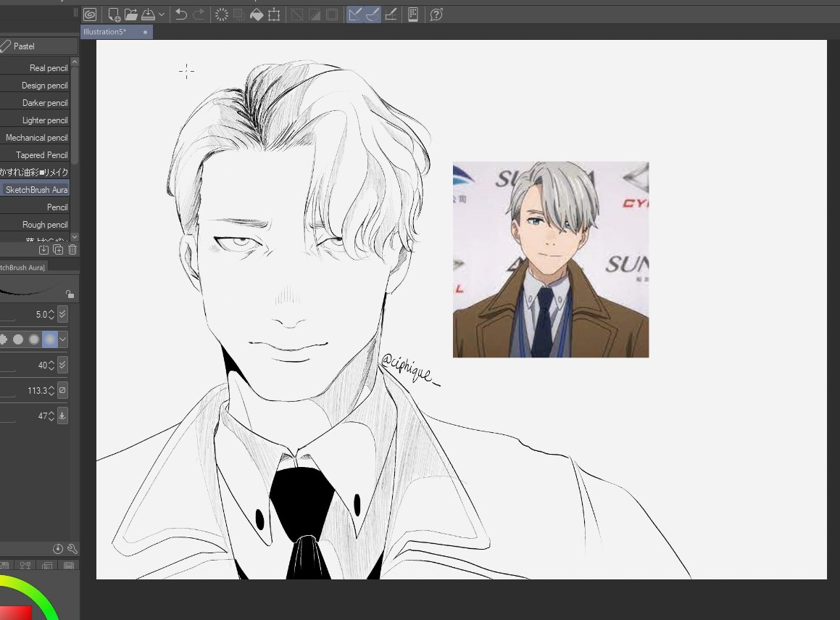The height and width of the screenshot is (620, 840).
Task: Select the highlighted softest anti-aliasing option
Action: point(50,339)
